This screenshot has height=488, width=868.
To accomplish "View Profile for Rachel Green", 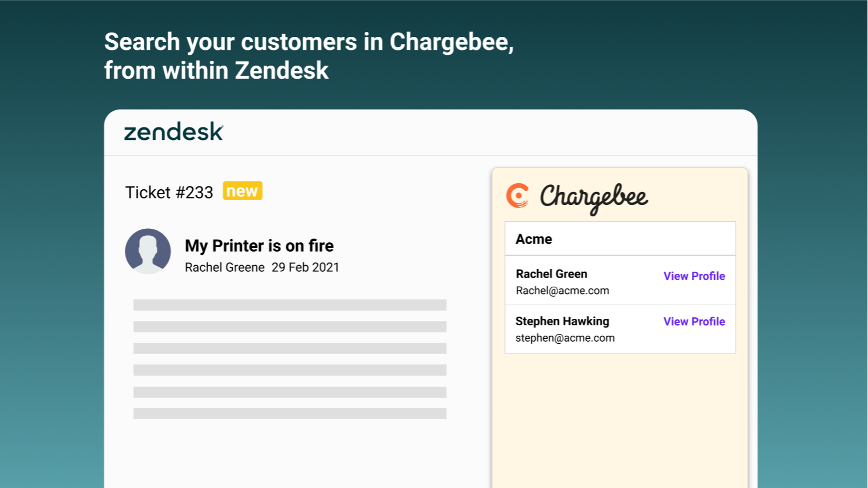I will pos(694,276).
